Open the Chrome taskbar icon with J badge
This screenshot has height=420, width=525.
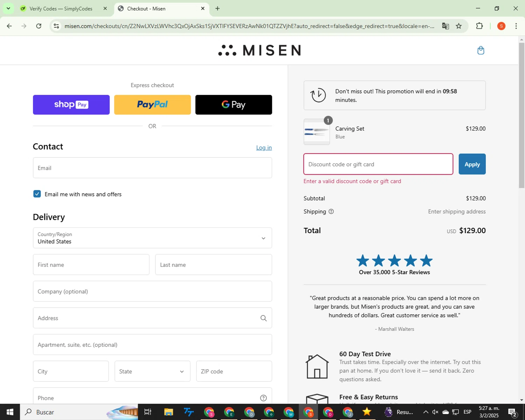[x=348, y=412]
